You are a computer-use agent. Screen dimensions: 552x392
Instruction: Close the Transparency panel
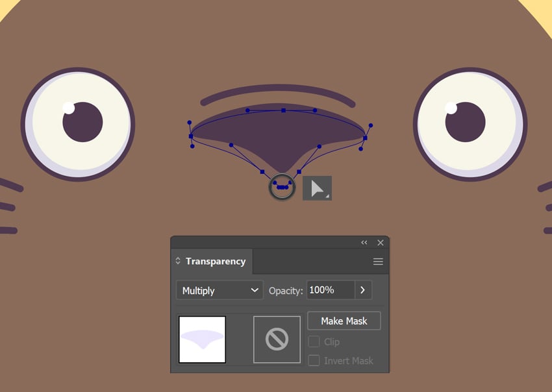(x=381, y=243)
